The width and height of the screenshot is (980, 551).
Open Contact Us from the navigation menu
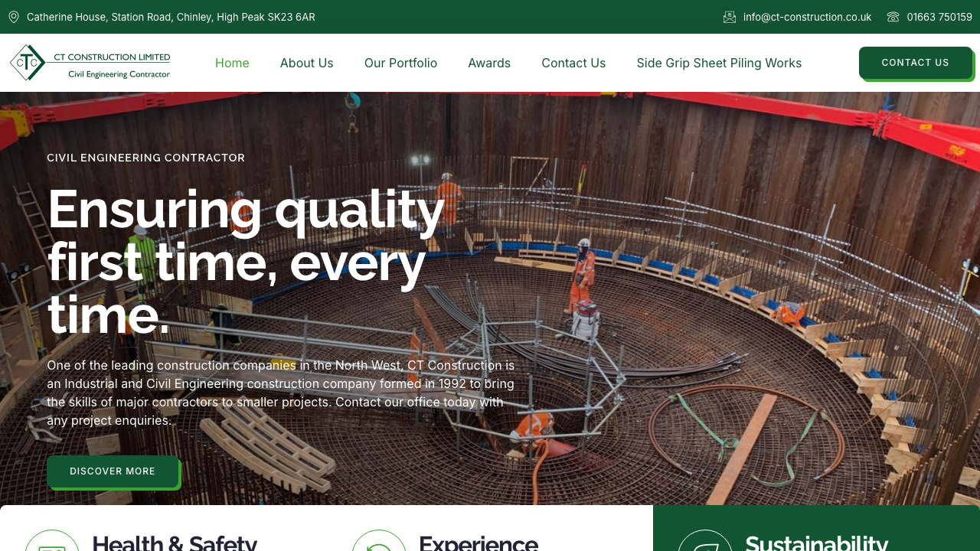click(573, 63)
